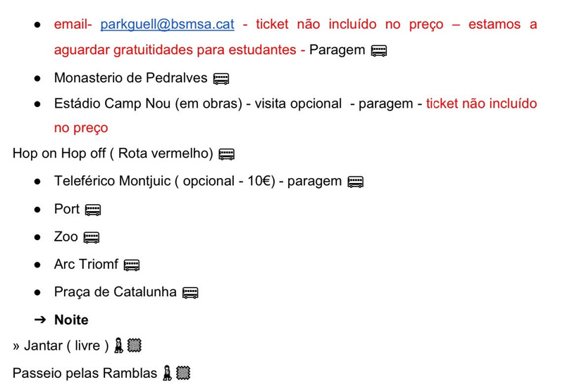Click the bus icon after Paragem

pyautogui.click(x=378, y=51)
